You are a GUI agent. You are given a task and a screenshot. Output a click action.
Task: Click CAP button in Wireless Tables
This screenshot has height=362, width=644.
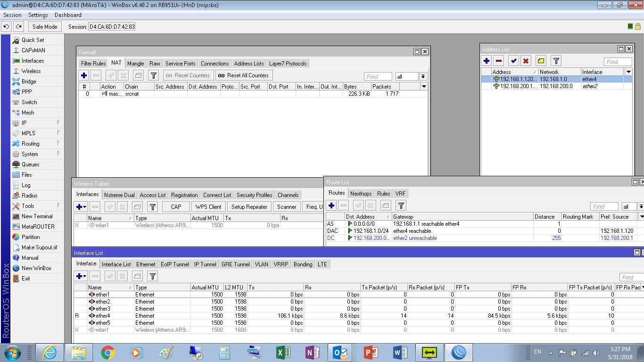point(176,207)
